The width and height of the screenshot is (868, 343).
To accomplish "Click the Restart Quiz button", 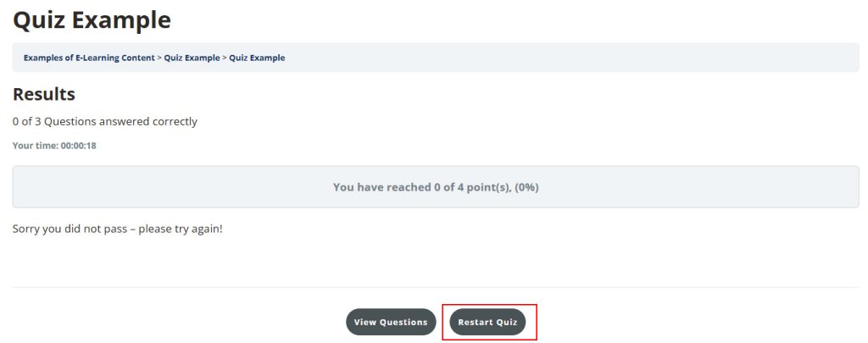I will click(x=487, y=322).
